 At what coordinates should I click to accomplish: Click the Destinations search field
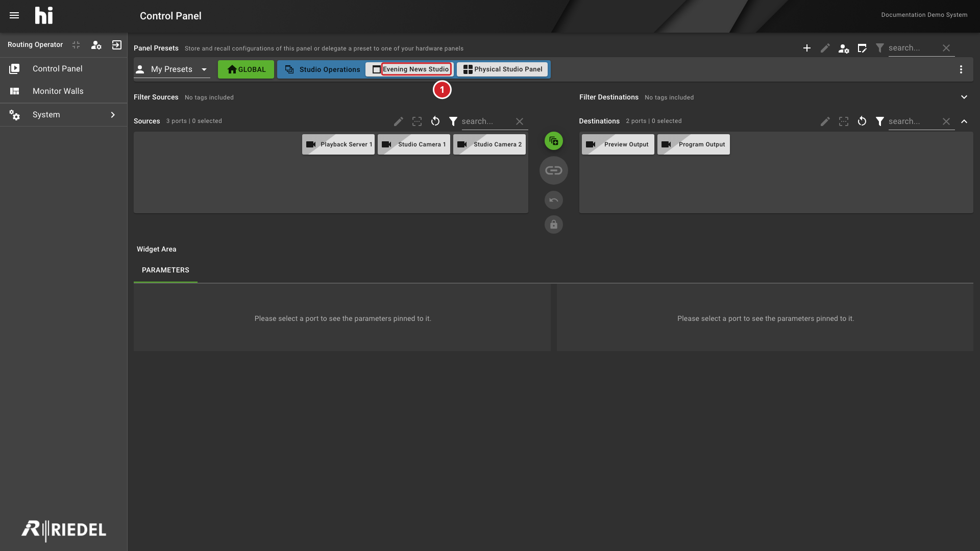click(x=913, y=121)
